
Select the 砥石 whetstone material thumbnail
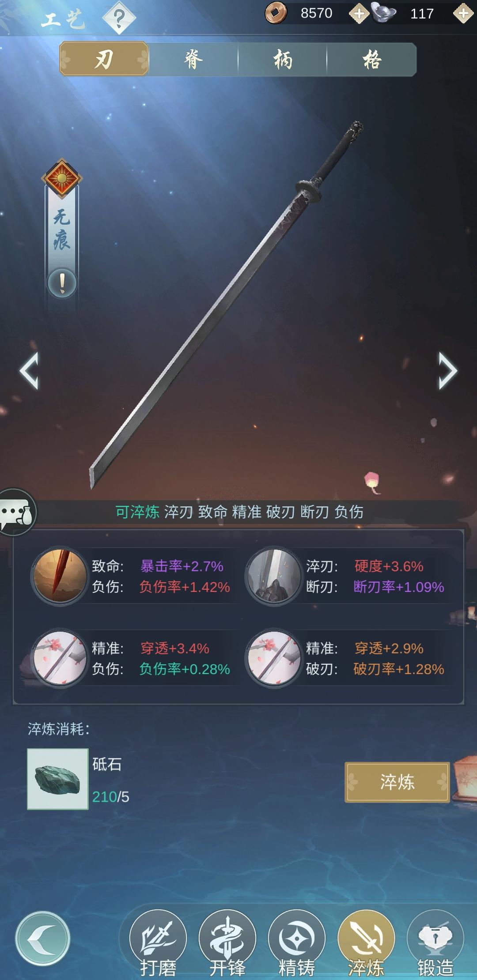[x=58, y=779]
